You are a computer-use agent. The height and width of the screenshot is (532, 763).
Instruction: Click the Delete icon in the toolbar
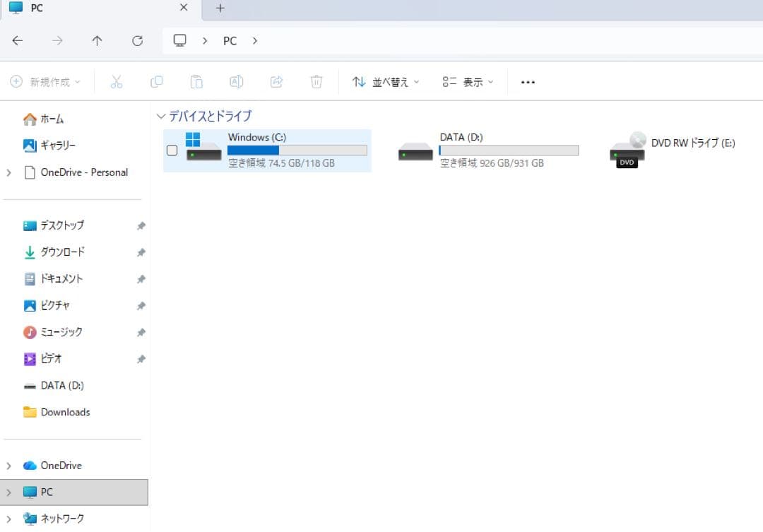pos(317,81)
